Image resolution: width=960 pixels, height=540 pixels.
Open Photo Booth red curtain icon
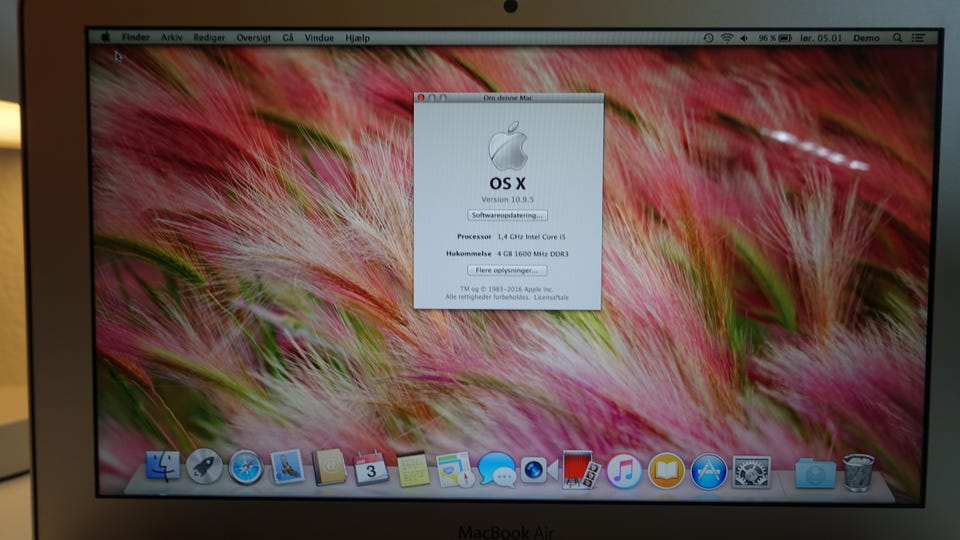coord(580,470)
